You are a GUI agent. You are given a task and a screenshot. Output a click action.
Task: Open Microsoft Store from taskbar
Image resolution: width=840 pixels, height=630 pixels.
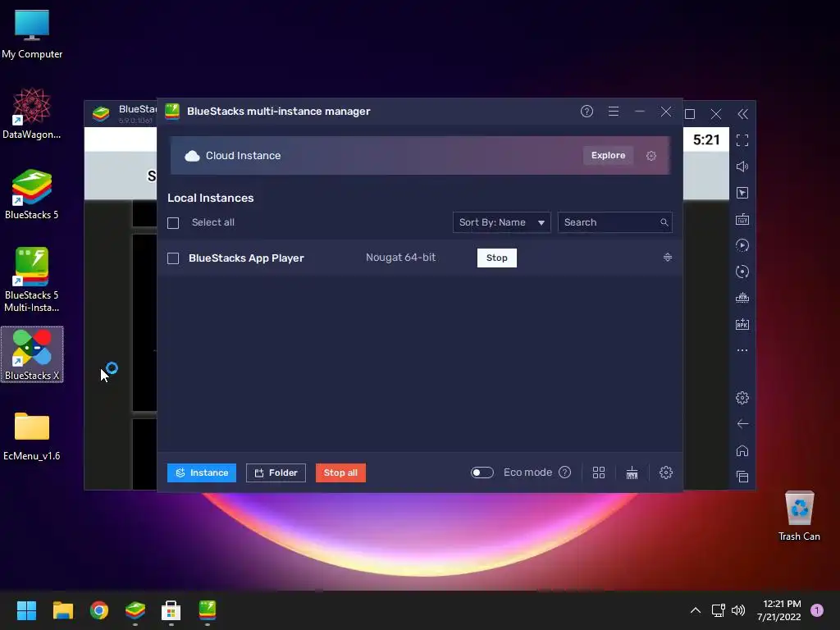click(171, 610)
